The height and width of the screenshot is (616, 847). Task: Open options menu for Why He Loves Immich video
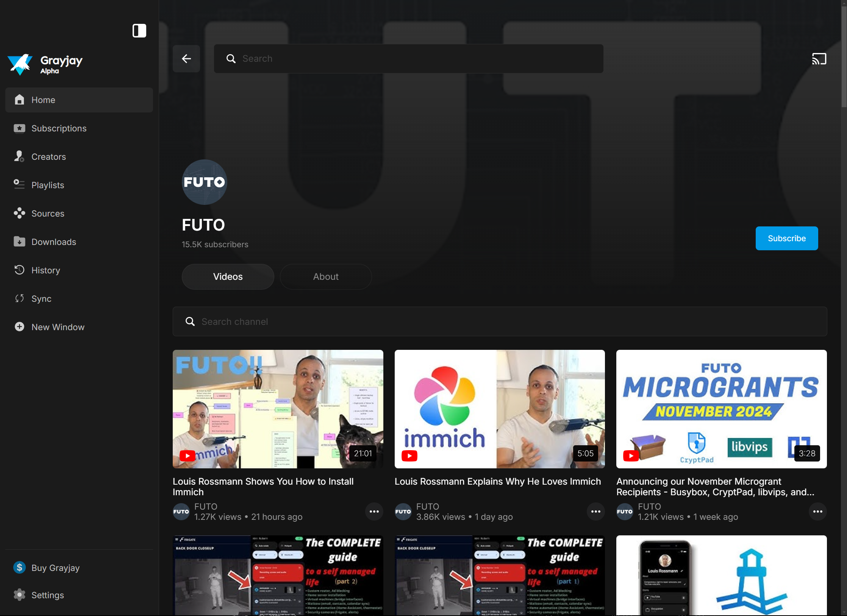coord(595,512)
